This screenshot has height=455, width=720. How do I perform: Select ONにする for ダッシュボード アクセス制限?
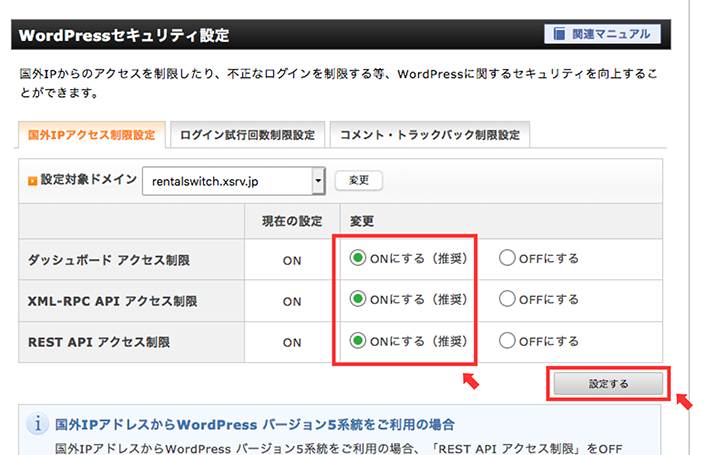(357, 258)
